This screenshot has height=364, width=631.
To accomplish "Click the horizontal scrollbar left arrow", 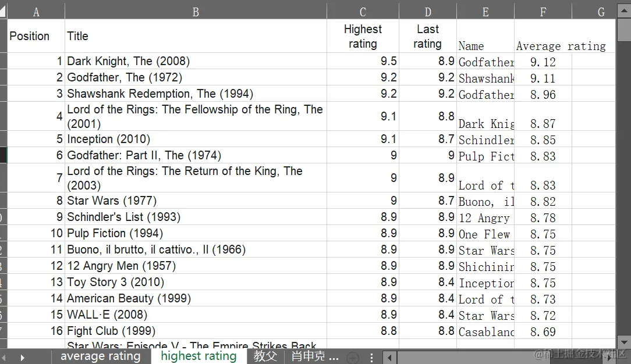I will (x=389, y=357).
